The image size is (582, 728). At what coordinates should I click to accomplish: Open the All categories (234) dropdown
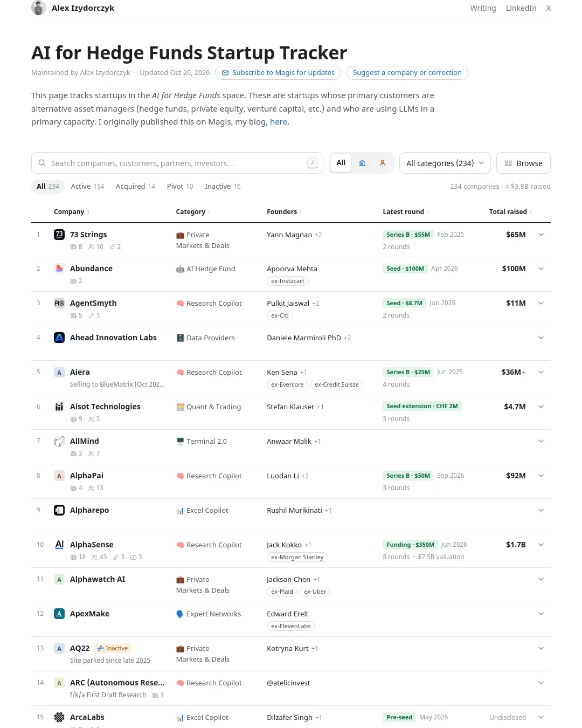(445, 163)
